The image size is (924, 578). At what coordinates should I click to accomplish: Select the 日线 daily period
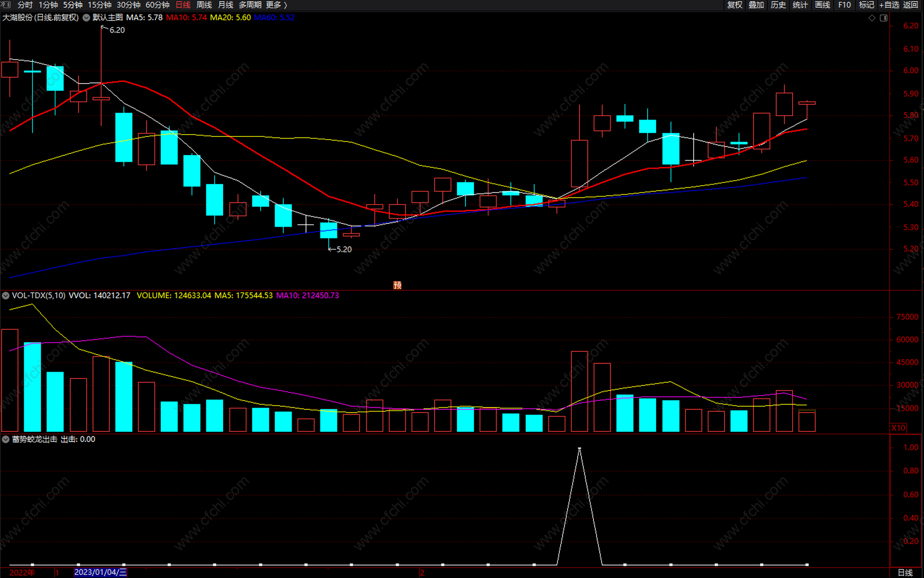(x=183, y=5)
